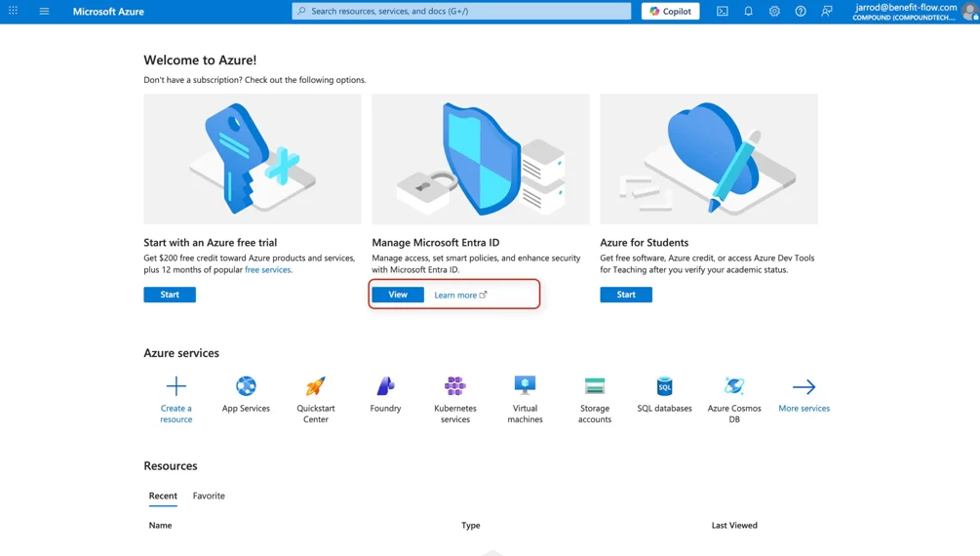Click the Resources section heading

171,466
